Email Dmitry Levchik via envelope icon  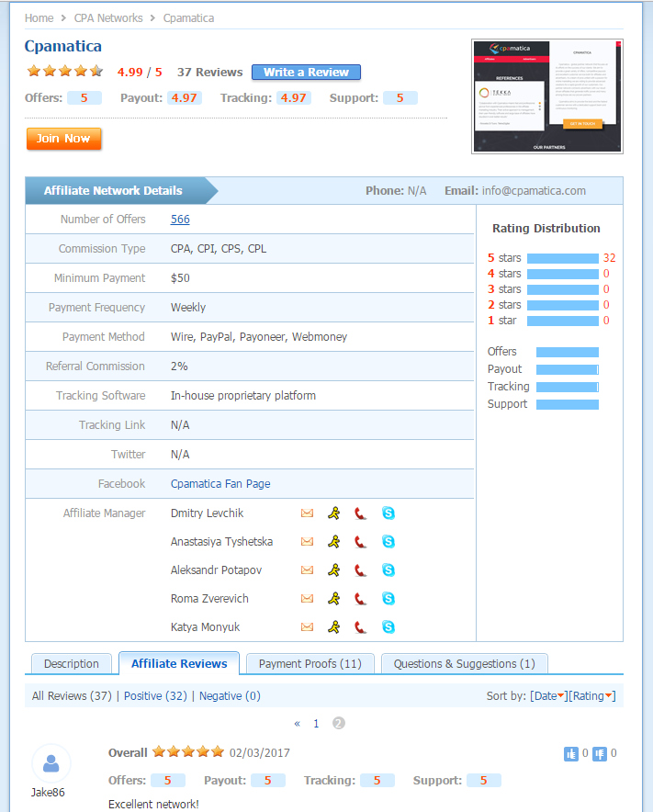(x=307, y=513)
